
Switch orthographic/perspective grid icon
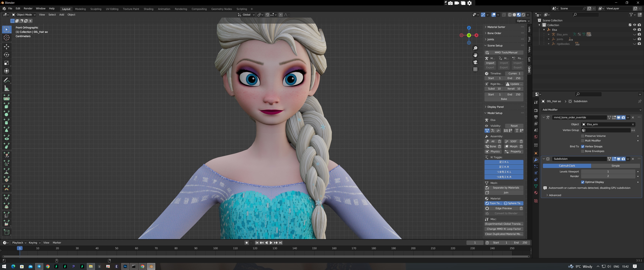click(475, 69)
